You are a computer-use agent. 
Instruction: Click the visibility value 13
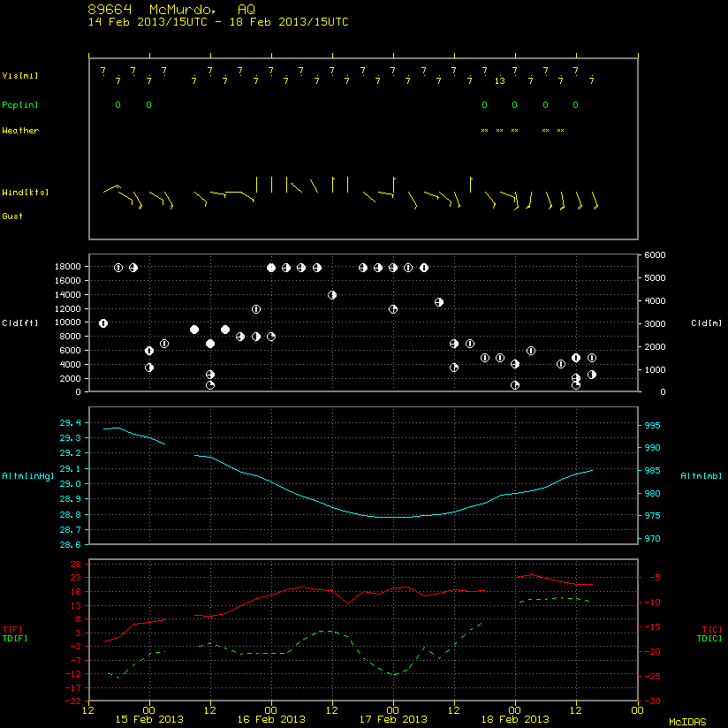point(499,81)
